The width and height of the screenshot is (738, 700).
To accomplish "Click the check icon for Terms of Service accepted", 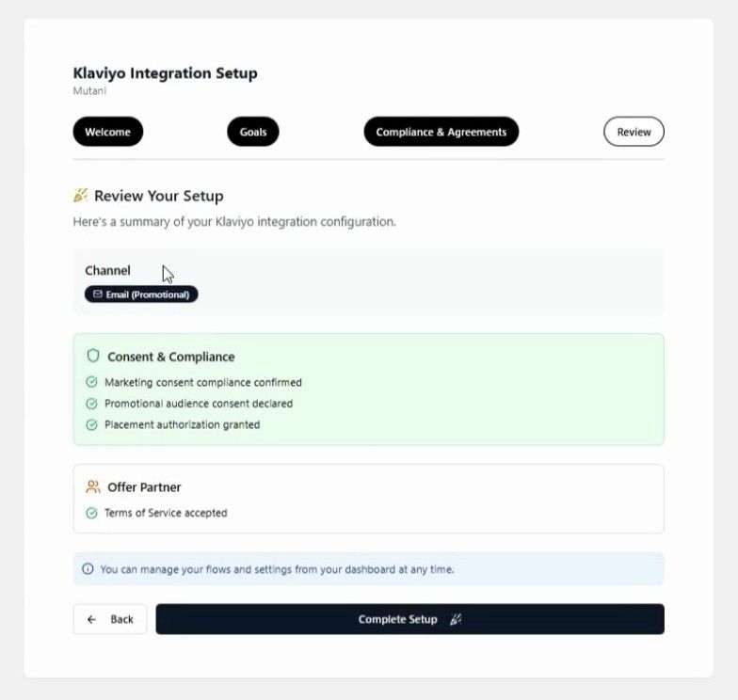I will (91, 513).
